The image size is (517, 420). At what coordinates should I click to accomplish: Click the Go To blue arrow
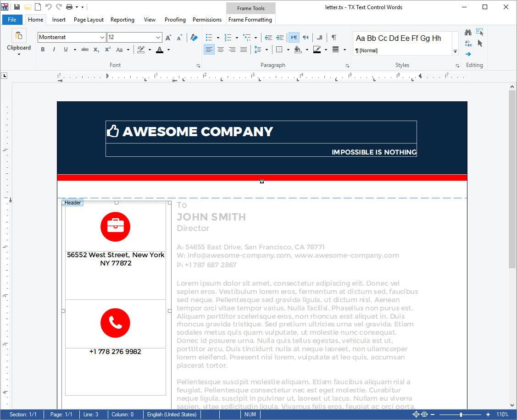[468, 54]
